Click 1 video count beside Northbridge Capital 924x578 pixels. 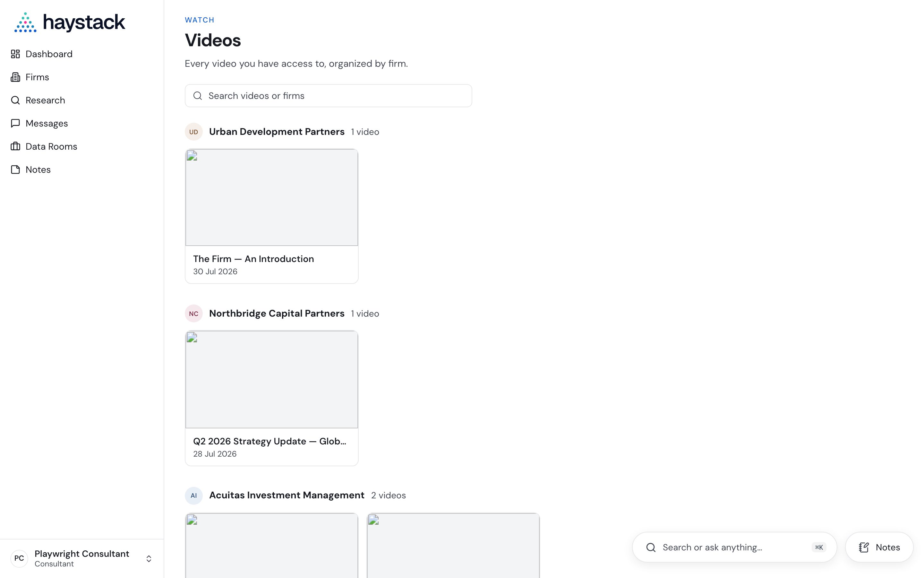click(x=365, y=313)
